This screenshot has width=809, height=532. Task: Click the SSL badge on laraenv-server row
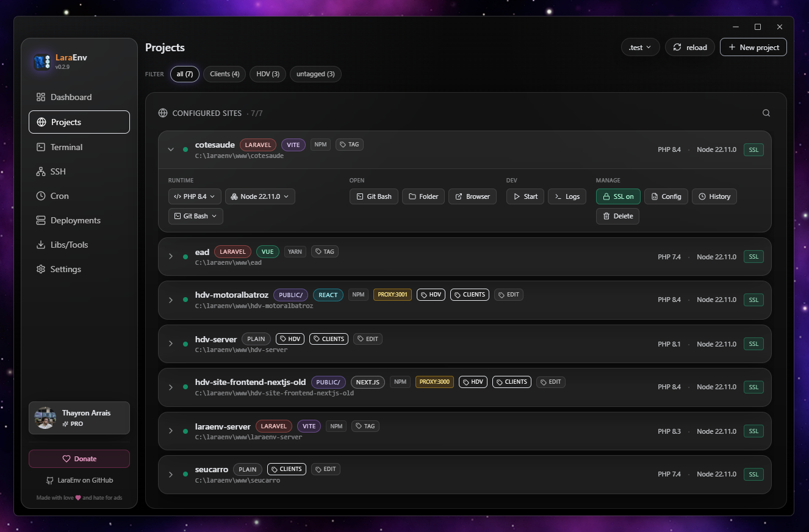753,431
